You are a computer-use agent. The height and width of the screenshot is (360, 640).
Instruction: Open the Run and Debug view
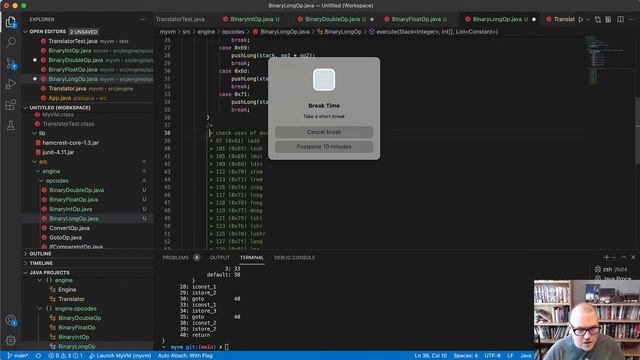[x=11, y=84]
